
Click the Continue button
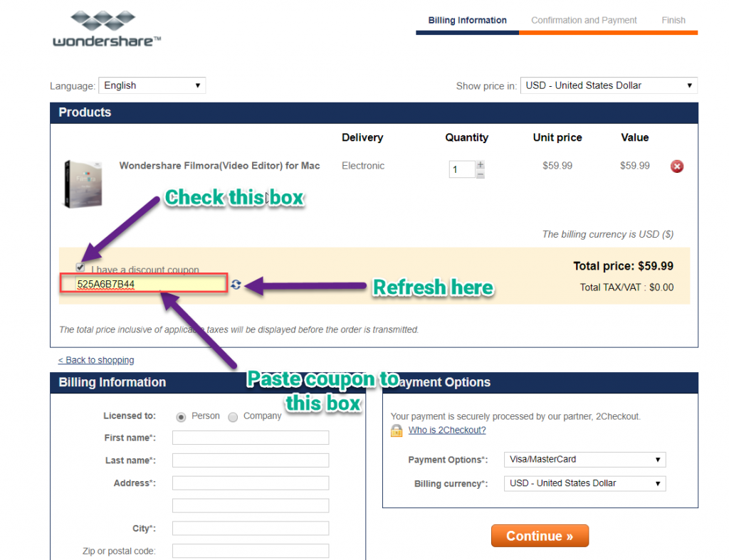point(540,536)
